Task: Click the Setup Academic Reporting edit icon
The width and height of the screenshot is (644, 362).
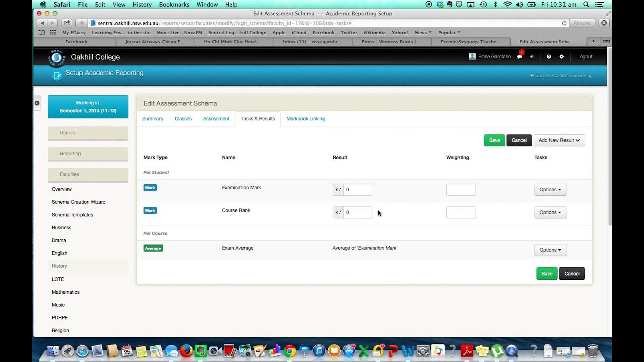Action: click(x=57, y=75)
